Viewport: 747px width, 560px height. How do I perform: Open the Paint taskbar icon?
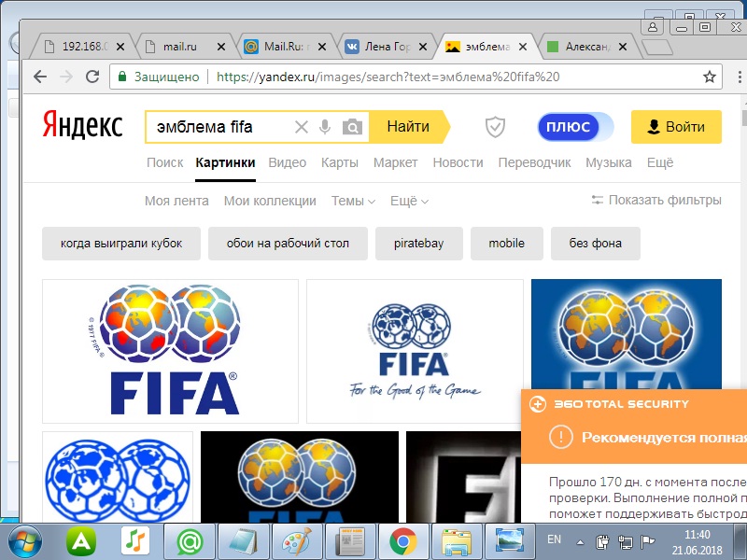(x=296, y=541)
